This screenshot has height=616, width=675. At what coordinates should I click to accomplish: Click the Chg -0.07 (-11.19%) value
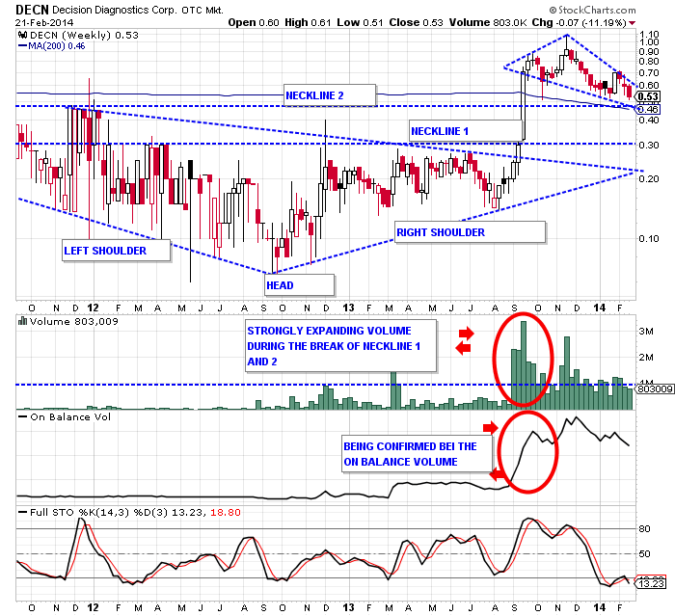point(579,22)
